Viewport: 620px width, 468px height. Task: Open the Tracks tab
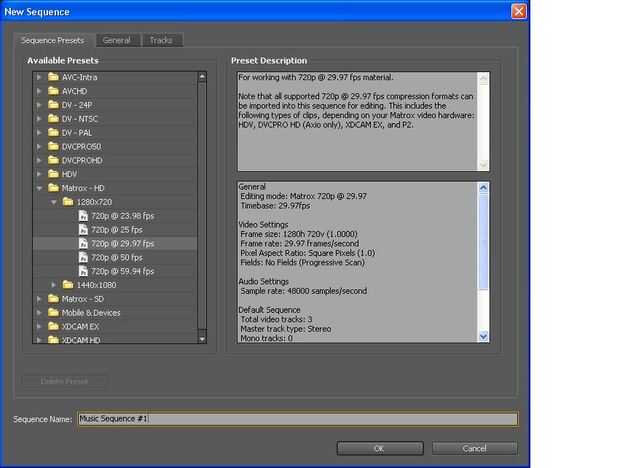pos(162,40)
